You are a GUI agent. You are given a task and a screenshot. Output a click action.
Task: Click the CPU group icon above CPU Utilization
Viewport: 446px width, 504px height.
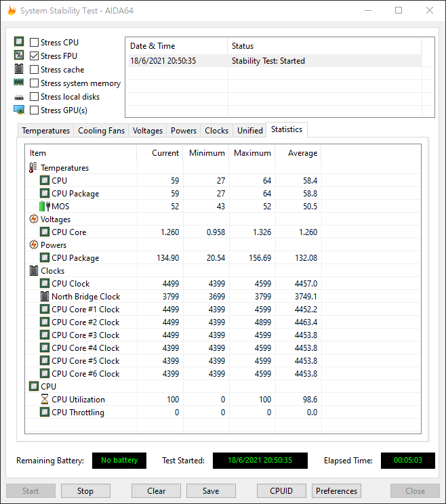click(34, 386)
